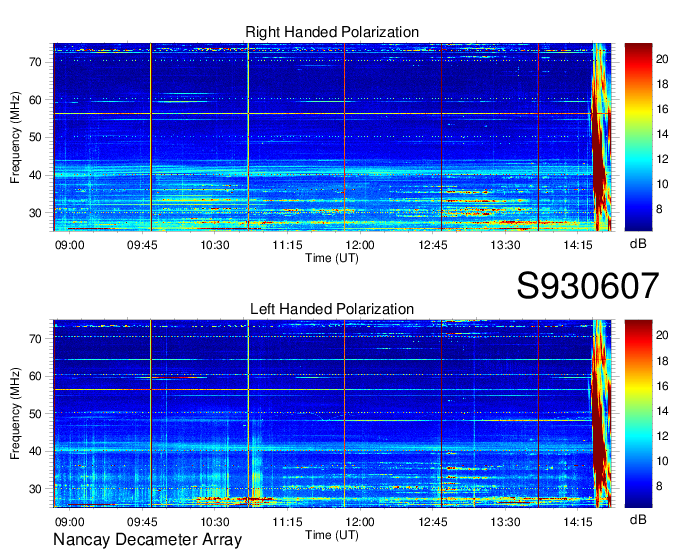Click the 09:45 time tick under Left Handed panel
This screenshot has height=552, width=680.
(142, 522)
